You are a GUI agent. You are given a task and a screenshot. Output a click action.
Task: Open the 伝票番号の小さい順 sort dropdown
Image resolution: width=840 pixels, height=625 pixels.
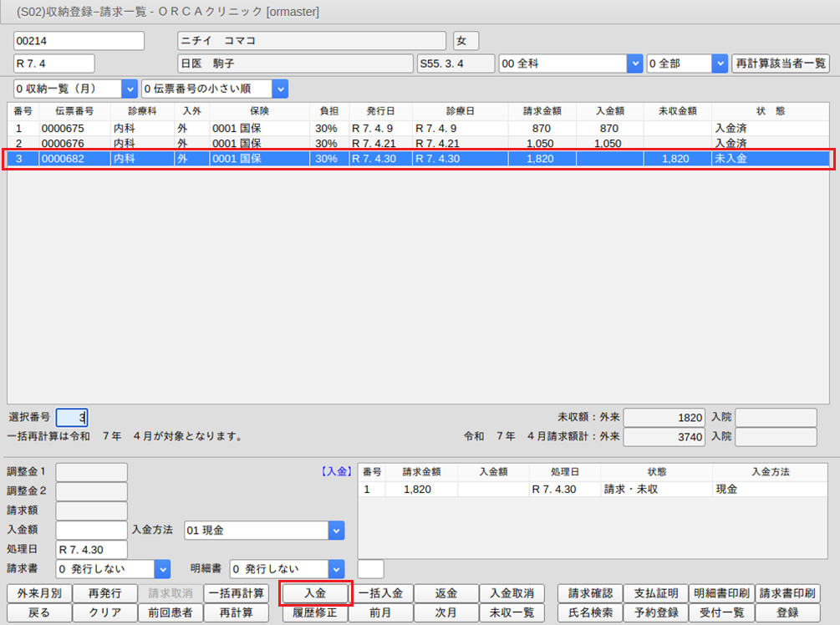(280, 88)
